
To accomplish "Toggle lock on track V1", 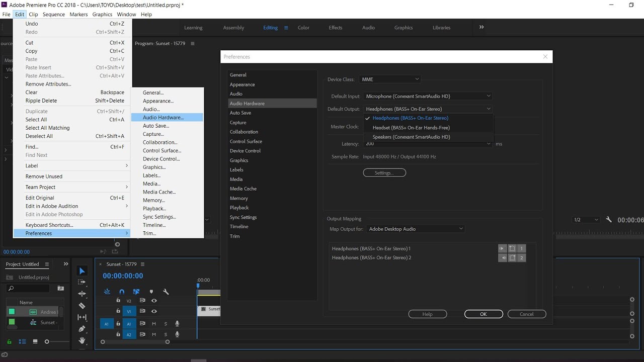I will [x=118, y=311].
